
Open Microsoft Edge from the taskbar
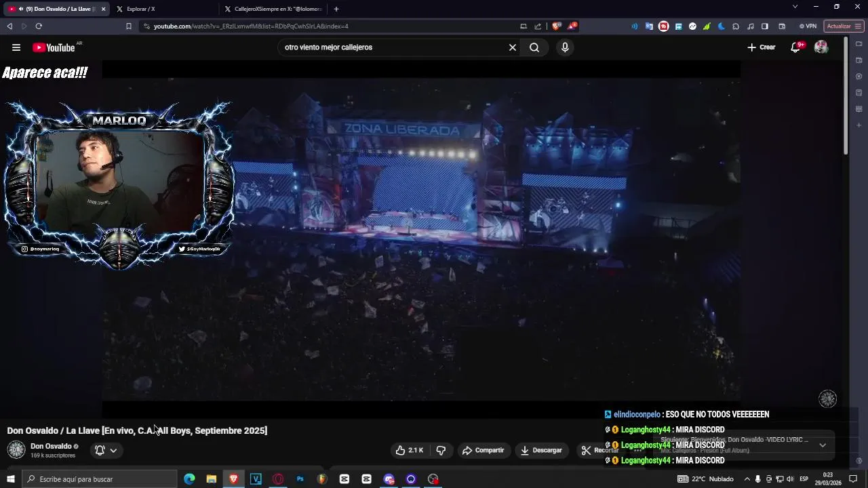coord(189,479)
